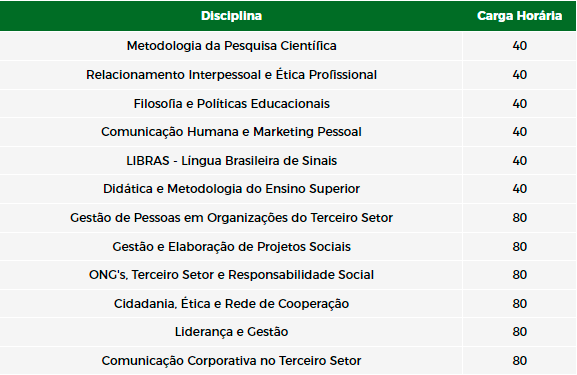Click the 40 hours for Metodologia da Pesquisa
The image size is (577, 375).
click(520, 46)
